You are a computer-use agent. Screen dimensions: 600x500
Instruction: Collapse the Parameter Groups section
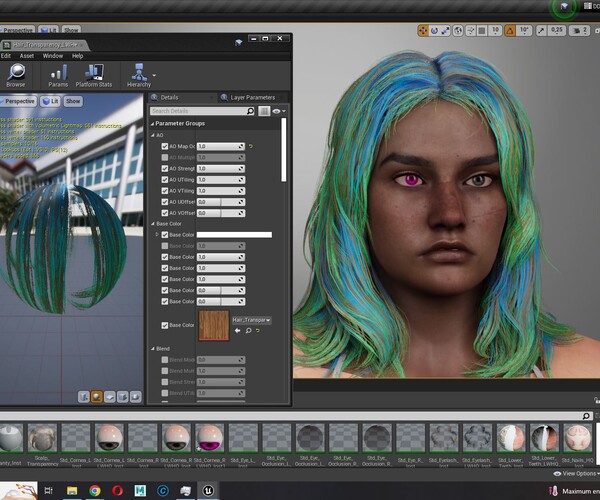tap(152, 124)
